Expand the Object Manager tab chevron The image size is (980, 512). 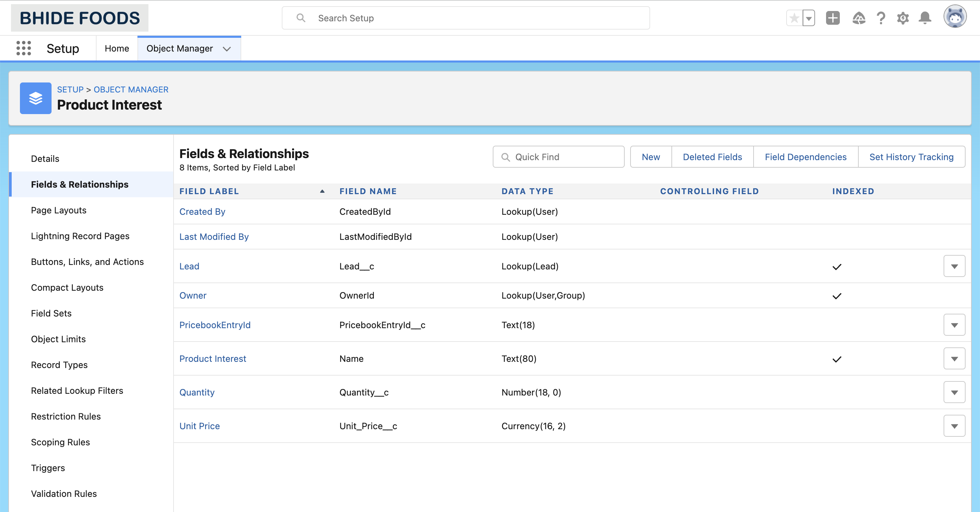coord(227,49)
